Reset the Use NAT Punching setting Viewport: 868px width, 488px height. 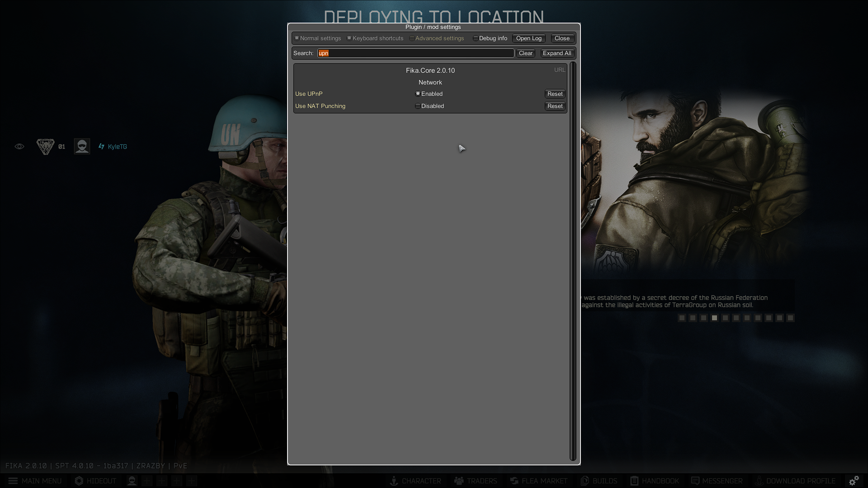coord(555,106)
